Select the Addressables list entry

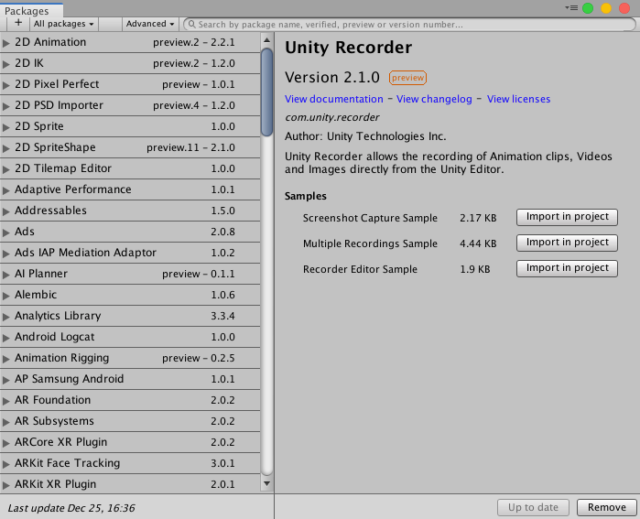pyautogui.click(x=130, y=211)
